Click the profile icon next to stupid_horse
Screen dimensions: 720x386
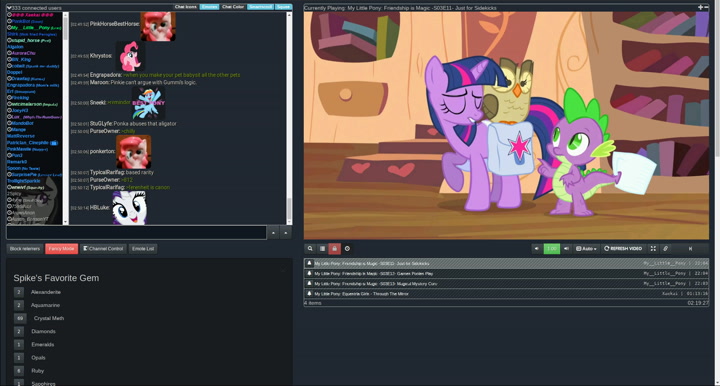click(9, 40)
